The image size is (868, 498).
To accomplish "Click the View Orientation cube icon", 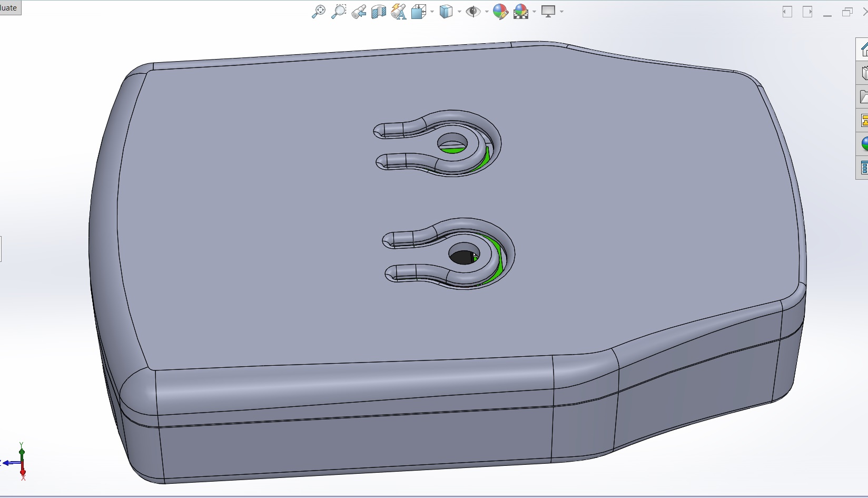I will coord(419,12).
